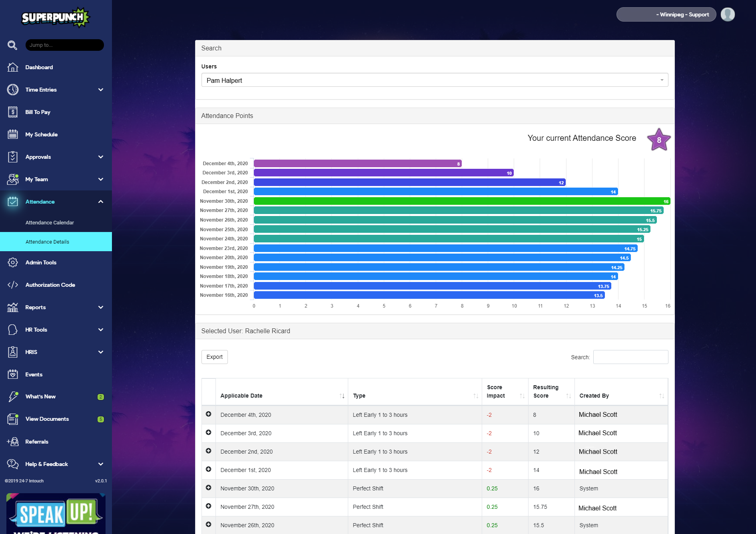Image resolution: width=756 pixels, height=534 pixels.
Task: Expand the Time Entries submenu
Action: tap(101, 90)
